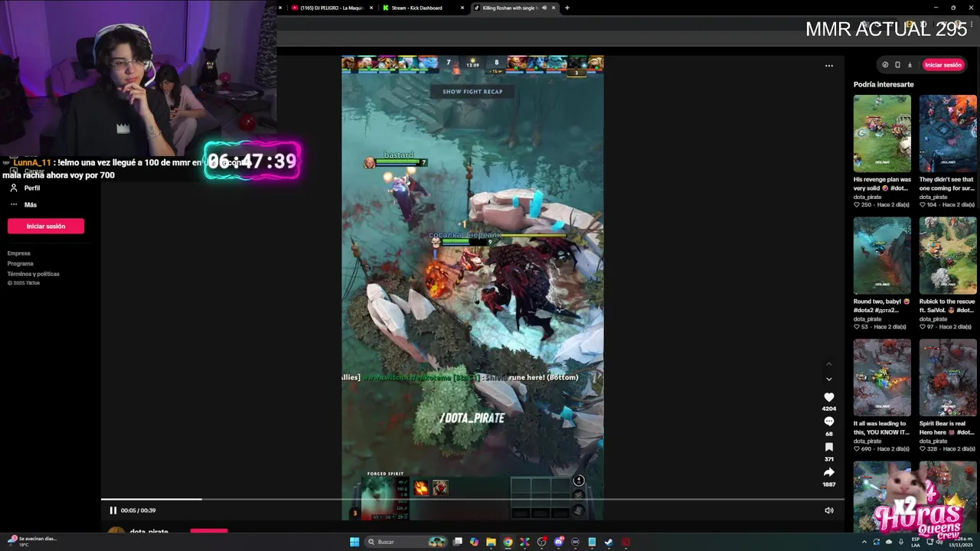This screenshot has height=551, width=980.
Task: Click the download icon near login
Action: (910, 65)
